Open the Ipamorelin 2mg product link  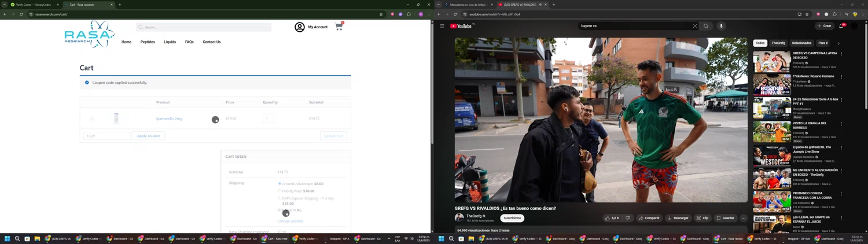169,119
